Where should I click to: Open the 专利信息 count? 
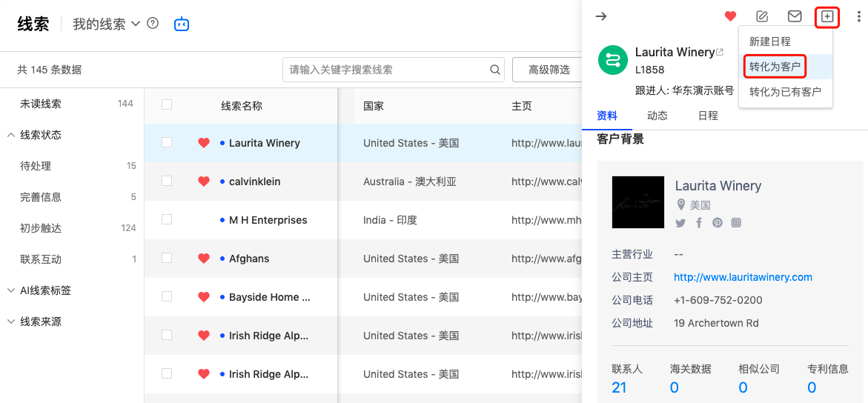click(812, 387)
